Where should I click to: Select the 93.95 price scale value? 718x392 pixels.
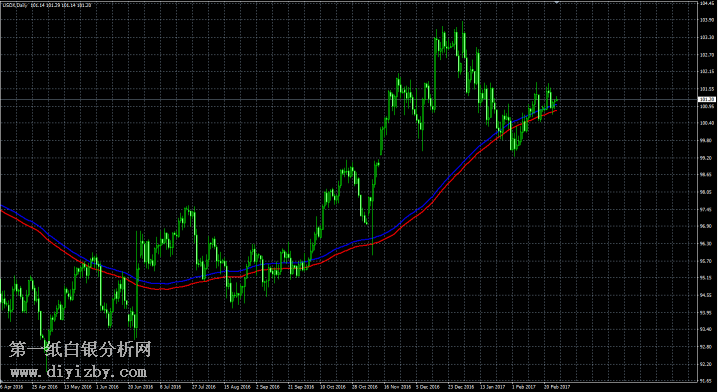pyautogui.click(x=707, y=313)
